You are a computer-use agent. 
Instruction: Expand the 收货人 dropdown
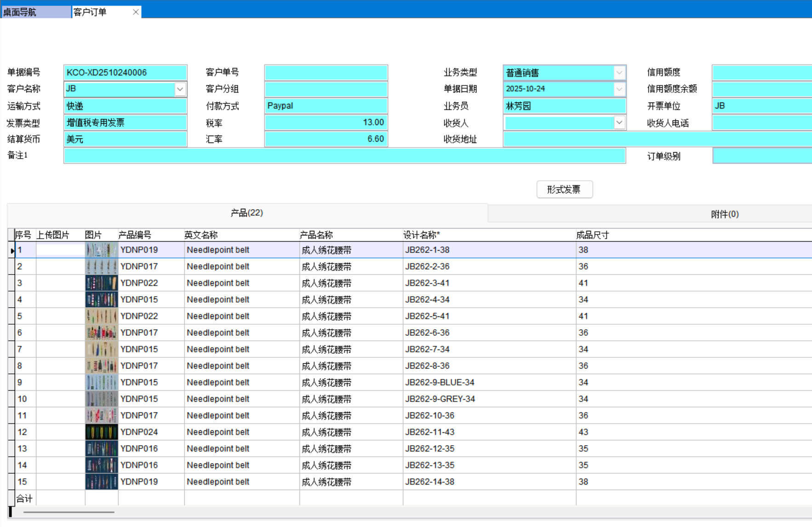click(619, 123)
